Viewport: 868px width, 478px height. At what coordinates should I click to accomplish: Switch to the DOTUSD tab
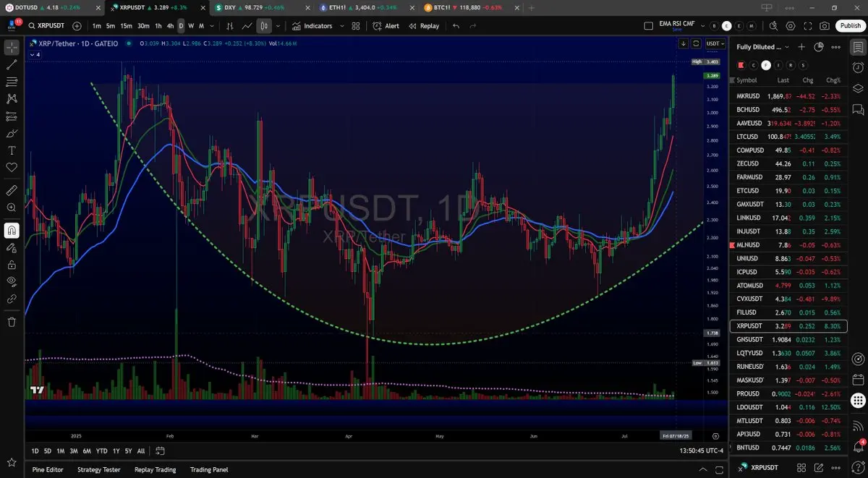(x=53, y=7)
